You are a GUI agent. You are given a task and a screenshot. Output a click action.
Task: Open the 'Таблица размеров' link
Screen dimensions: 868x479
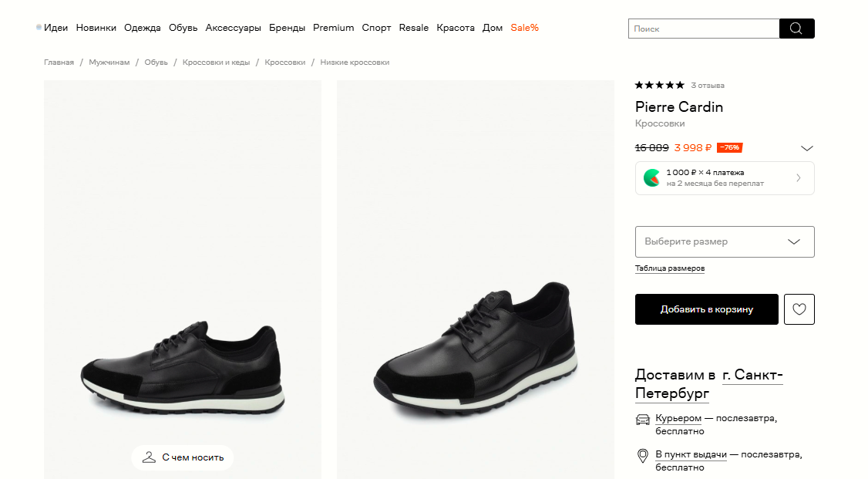pyautogui.click(x=670, y=268)
